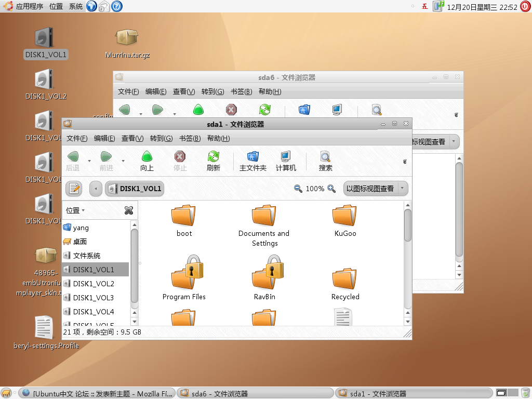Open forward history dropdown in sda6 window
Screen dimensions: 532x399
[x=175, y=114]
